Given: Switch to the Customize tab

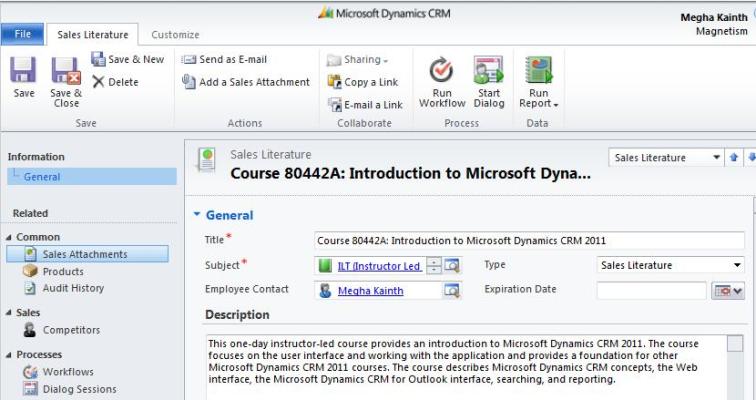Looking at the screenshot, I should [175, 35].
